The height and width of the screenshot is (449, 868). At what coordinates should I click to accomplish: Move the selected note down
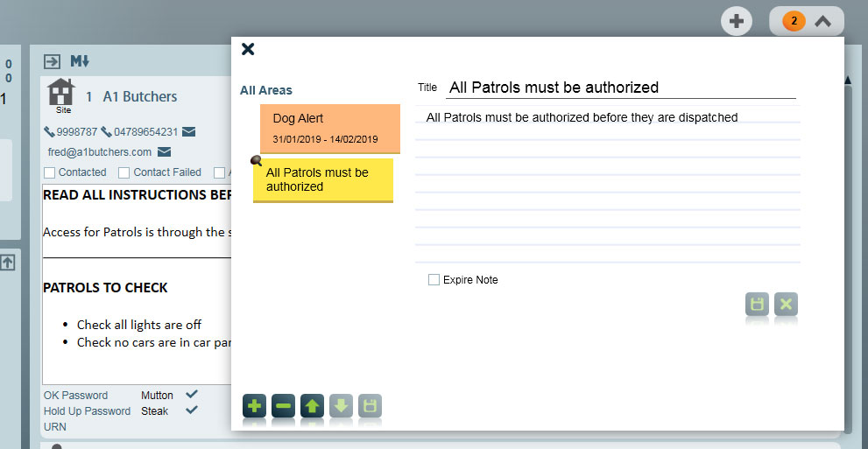tap(342, 406)
